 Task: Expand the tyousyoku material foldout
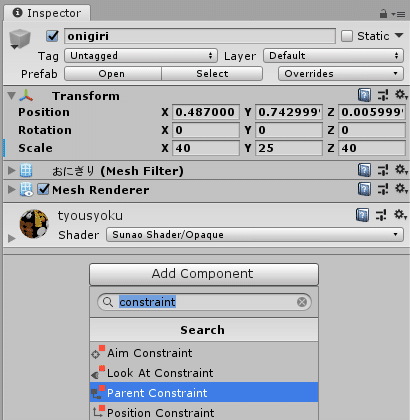pos(12,238)
